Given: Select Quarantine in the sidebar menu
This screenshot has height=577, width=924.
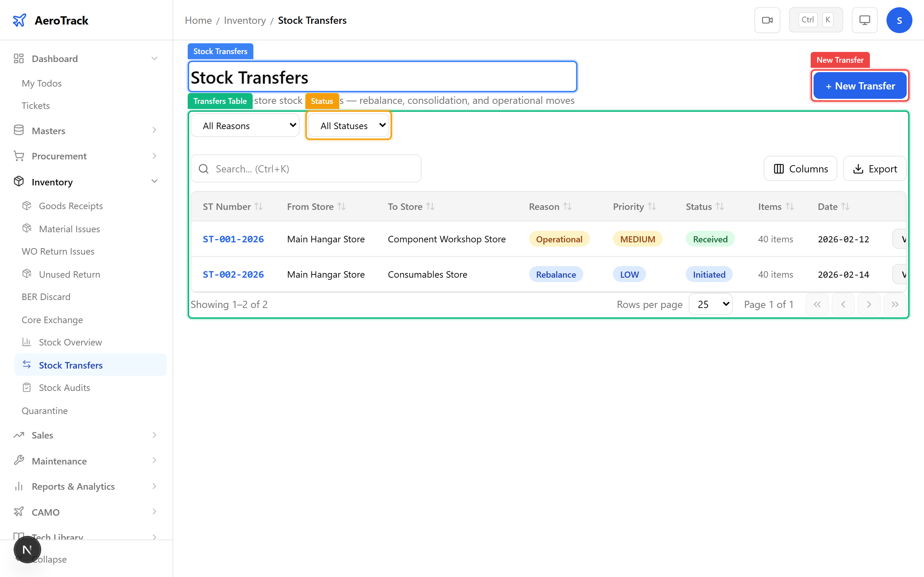Looking at the screenshot, I should [x=45, y=411].
